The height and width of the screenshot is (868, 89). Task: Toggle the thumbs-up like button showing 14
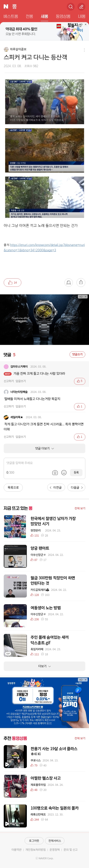(x=12, y=282)
